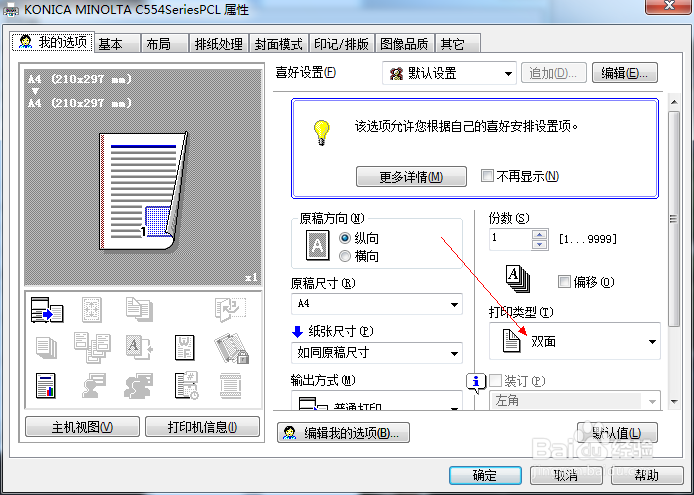Switch to the 基本 tab
Image resolution: width=694 pixels, height=495 pixels.
click(x=118, y=44)
